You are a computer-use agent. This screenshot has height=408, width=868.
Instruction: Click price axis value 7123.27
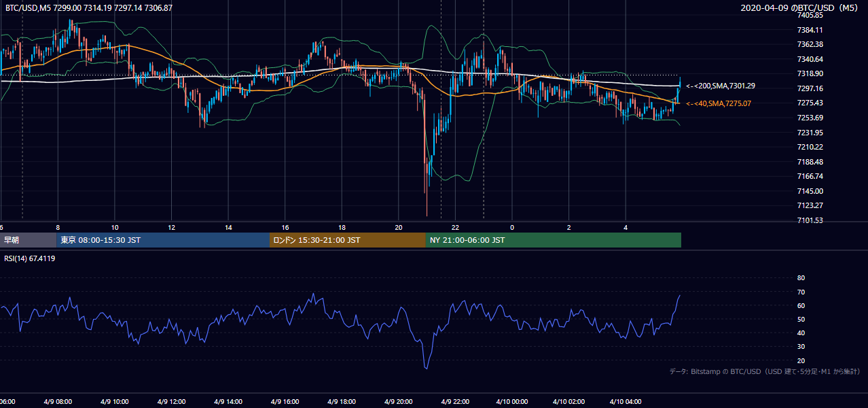(x=810, y=205)
